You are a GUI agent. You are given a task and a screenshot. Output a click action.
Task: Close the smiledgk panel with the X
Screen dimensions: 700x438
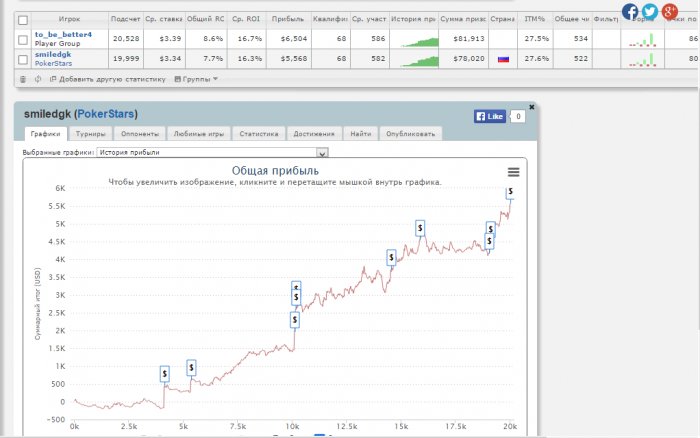pyautogui.click(x=532, y=107)
